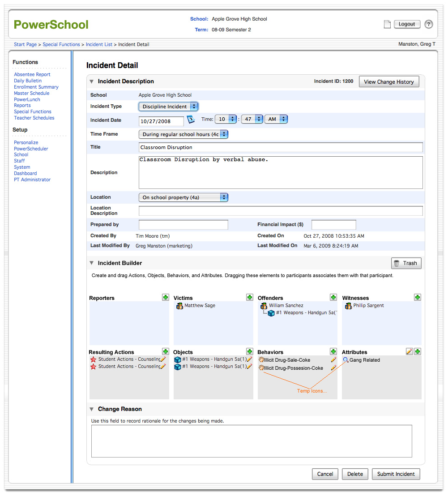Open the Incident Type dropdown
This screenshot has width=448, height=496.
pyautogui.click(x=168, y=107)
